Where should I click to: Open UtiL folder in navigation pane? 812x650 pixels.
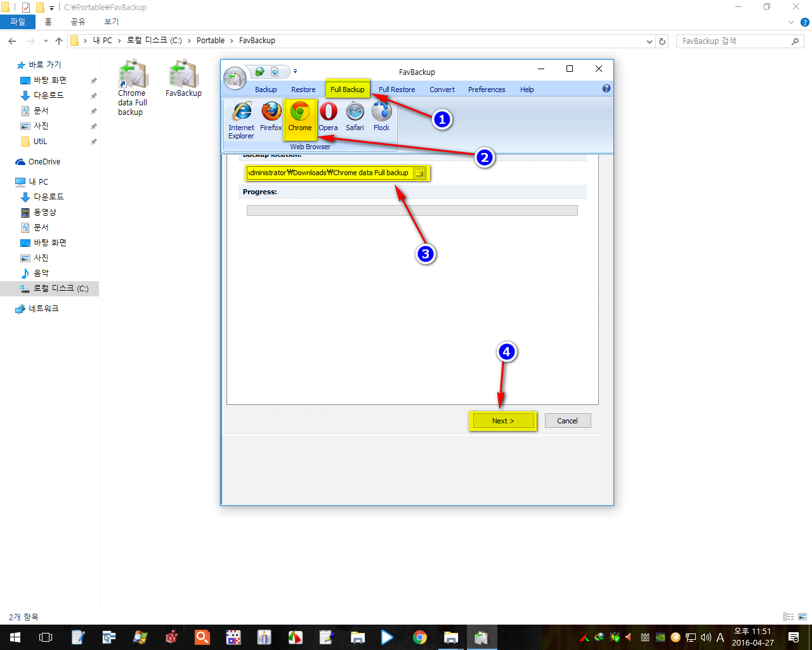click(x=41, y=141)
